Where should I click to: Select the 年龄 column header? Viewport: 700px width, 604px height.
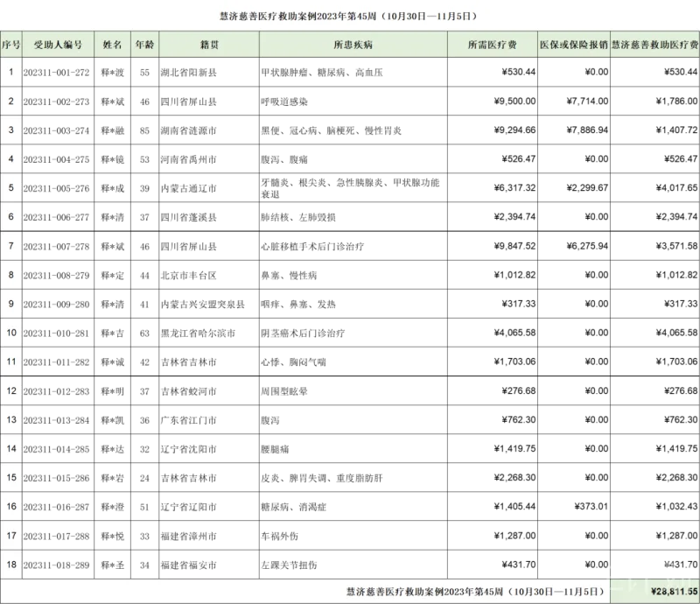click(x=144, y=44)
